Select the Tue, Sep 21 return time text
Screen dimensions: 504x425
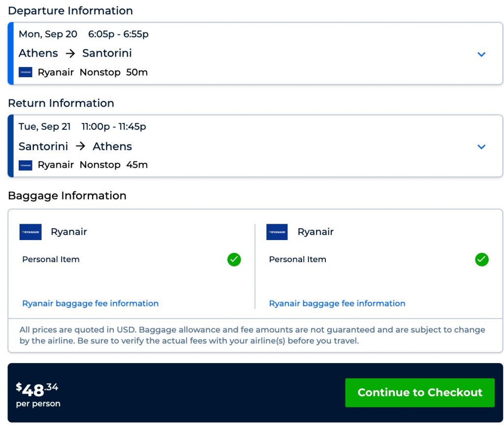pos(82,126)
